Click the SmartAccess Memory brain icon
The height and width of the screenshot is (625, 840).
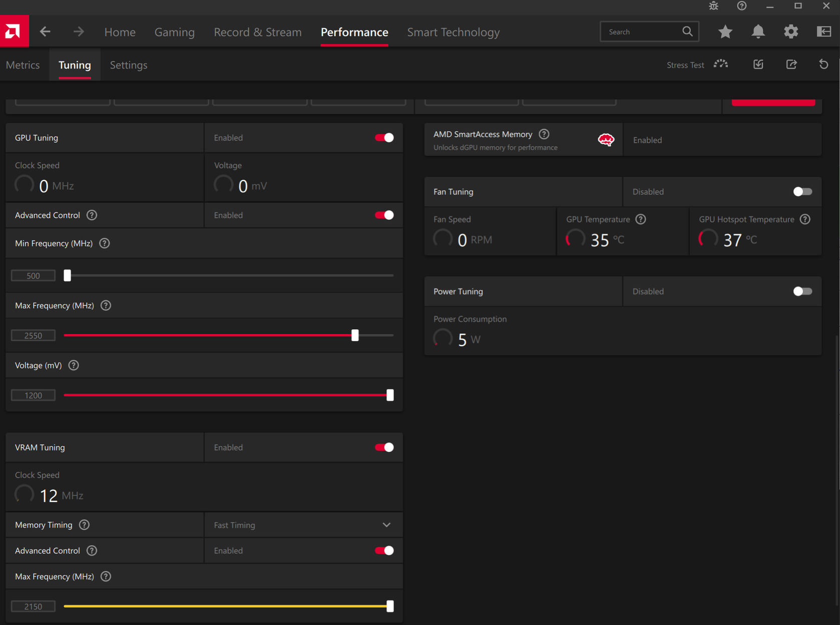[x=606, y=140]
